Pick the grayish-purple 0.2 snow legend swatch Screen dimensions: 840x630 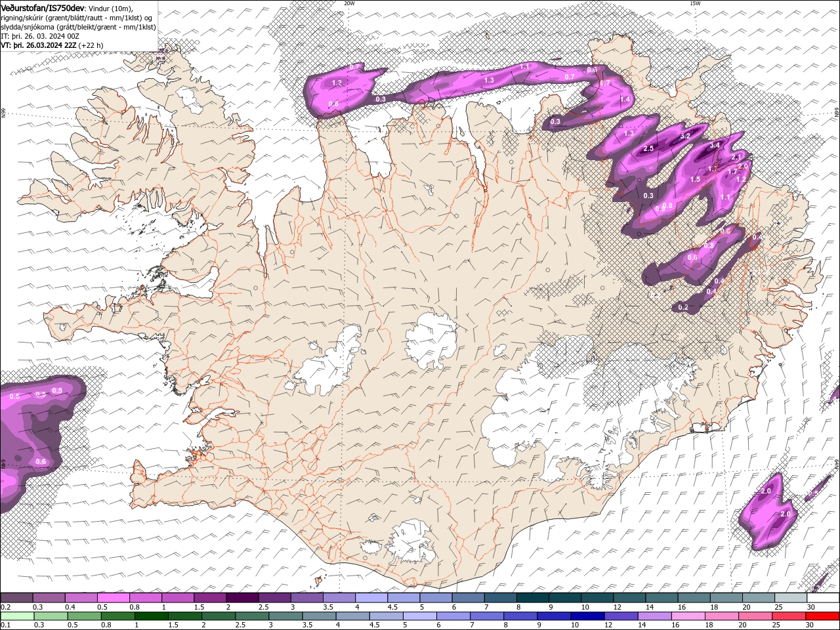pyautogui.click(x=16, y=598)
